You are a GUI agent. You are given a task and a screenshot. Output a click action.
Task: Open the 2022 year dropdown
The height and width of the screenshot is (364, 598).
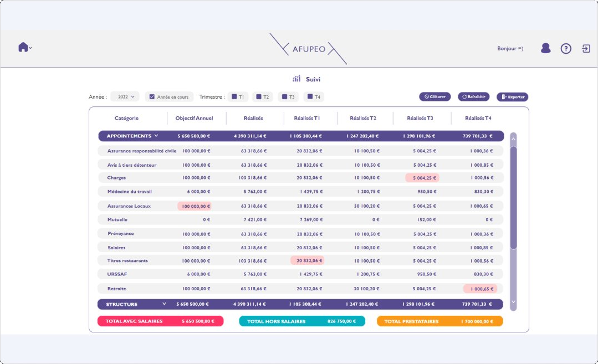tap(125, 97)
